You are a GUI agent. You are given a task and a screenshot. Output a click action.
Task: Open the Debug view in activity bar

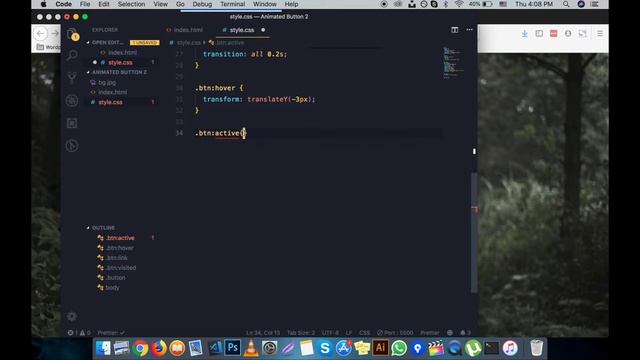72,100
